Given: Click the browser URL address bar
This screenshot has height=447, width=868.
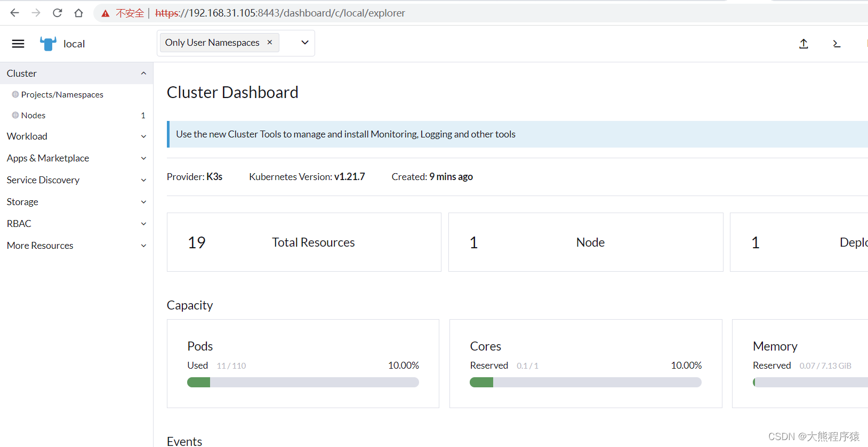Looking at the screenshot, I should (x=480, y=13).
